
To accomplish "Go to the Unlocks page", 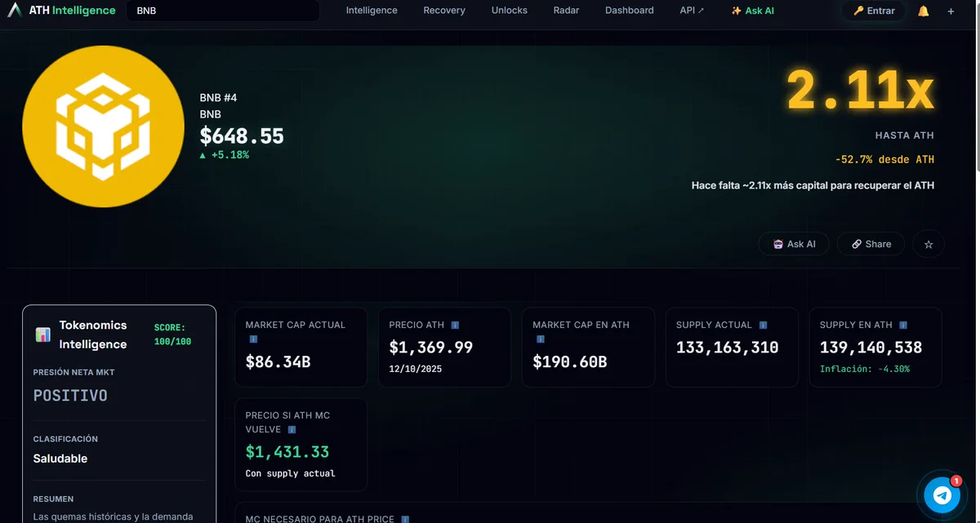I will click(x=510, y=11).
